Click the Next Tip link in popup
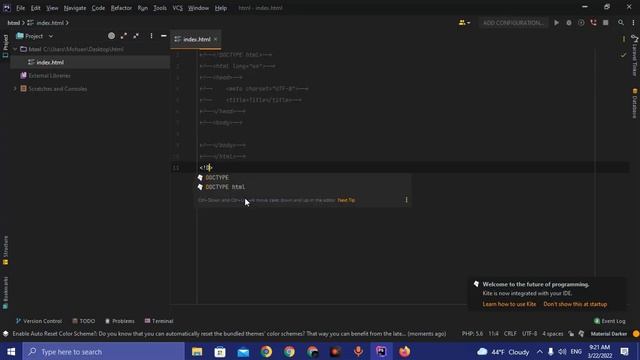640x360 pixels. tap(346, 200)
